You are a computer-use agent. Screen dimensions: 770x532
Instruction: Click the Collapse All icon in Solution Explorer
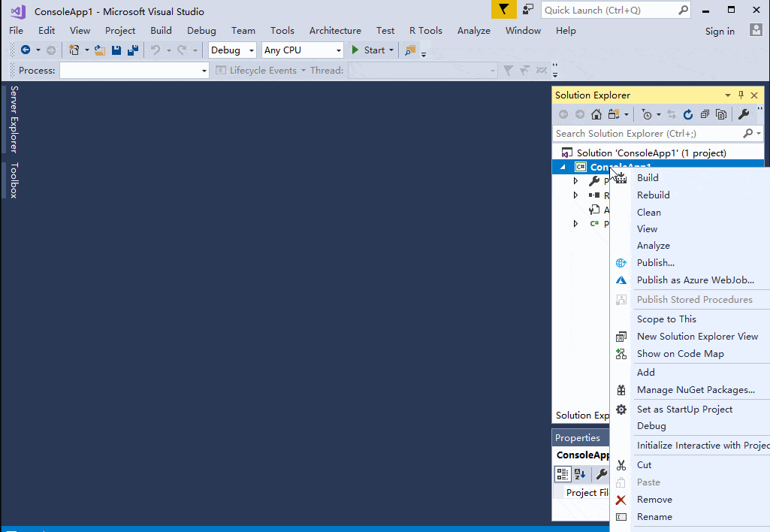point(705,114)
